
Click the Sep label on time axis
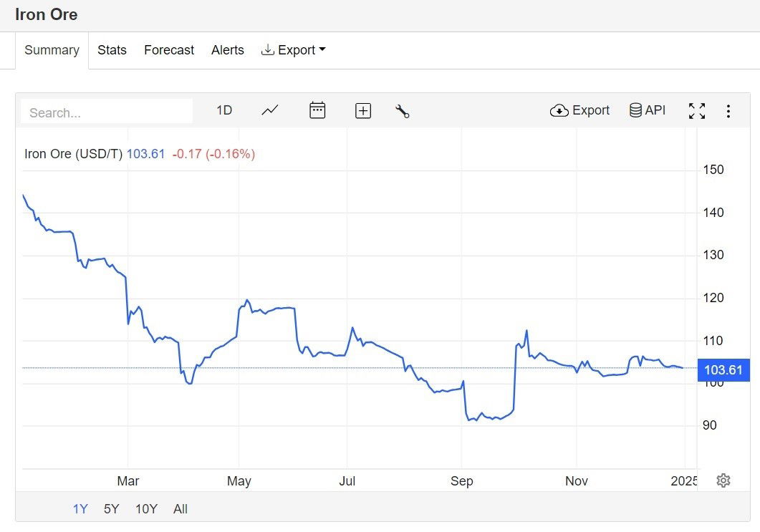(x=461, y=481)
